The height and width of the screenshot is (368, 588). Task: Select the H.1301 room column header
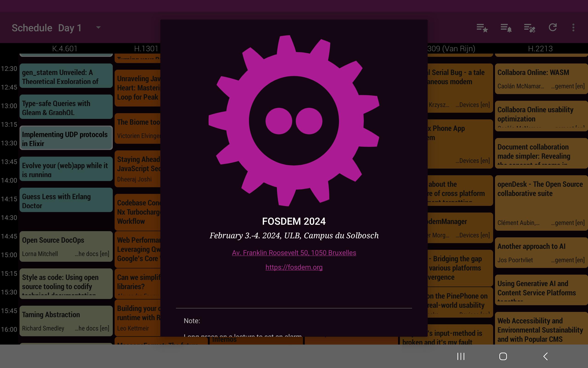(146, 49)
